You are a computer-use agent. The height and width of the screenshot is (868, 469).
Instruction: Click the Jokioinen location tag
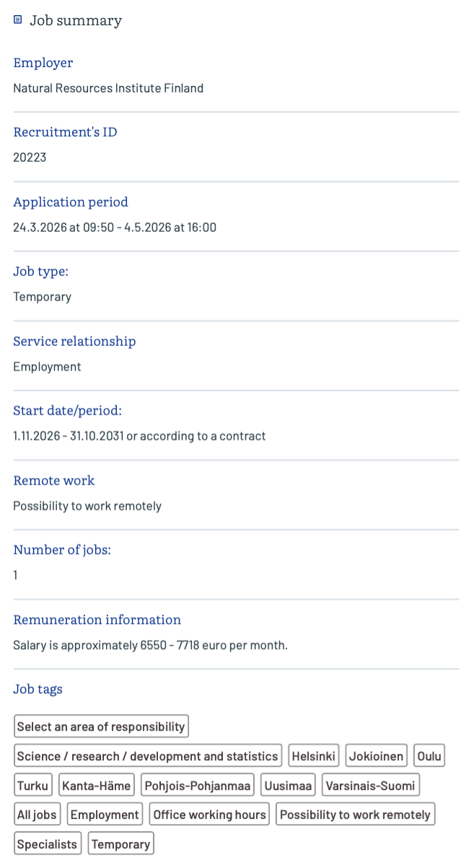[x=376, y=756]
